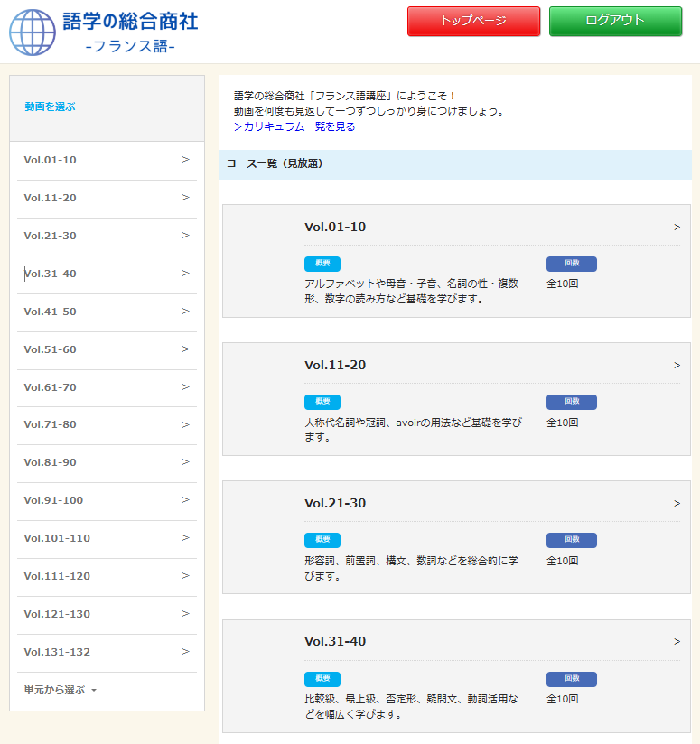Click the arrow beside sidebar Vol.71-80
700x744 pixels.
185,424
